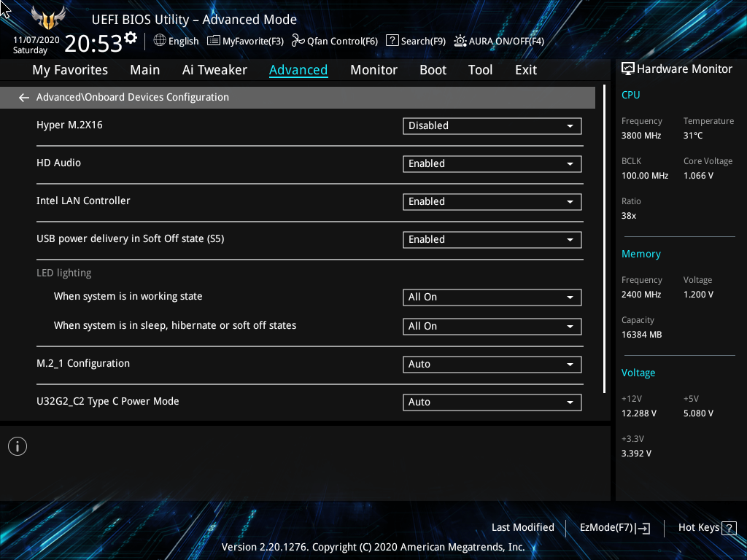Open HD Audio dropdown
The width and height of the screenshot is (747, 560).
pos(492,164)
